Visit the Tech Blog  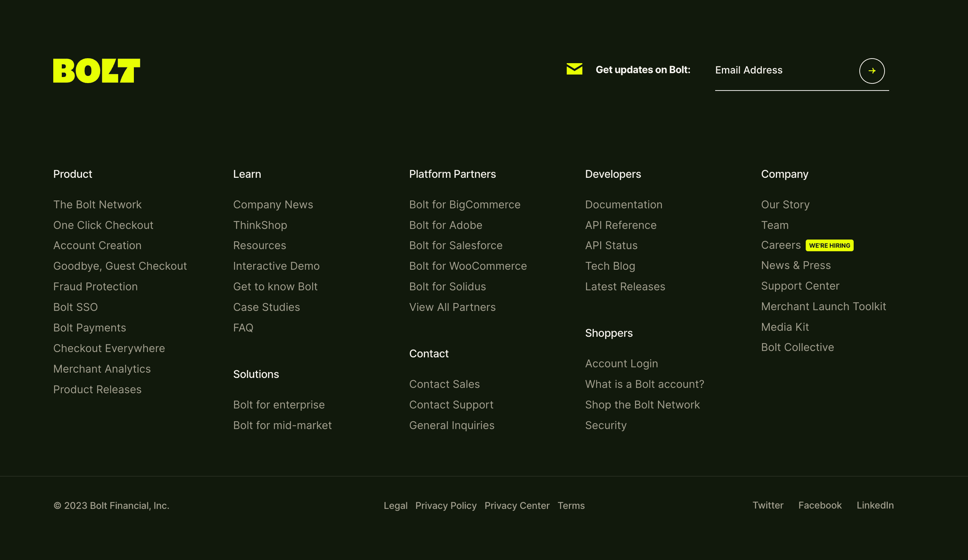coord(610,267)
